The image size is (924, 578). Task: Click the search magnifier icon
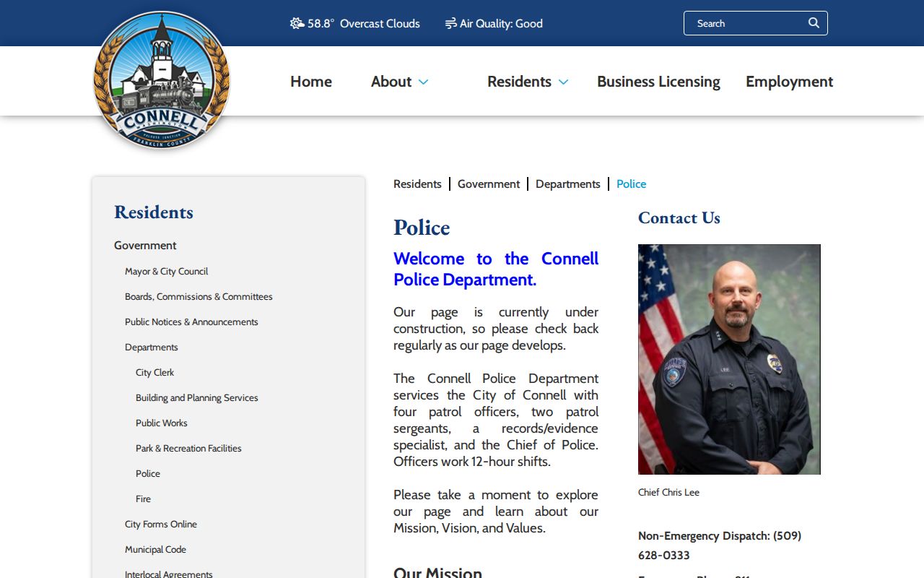point(814,23)
